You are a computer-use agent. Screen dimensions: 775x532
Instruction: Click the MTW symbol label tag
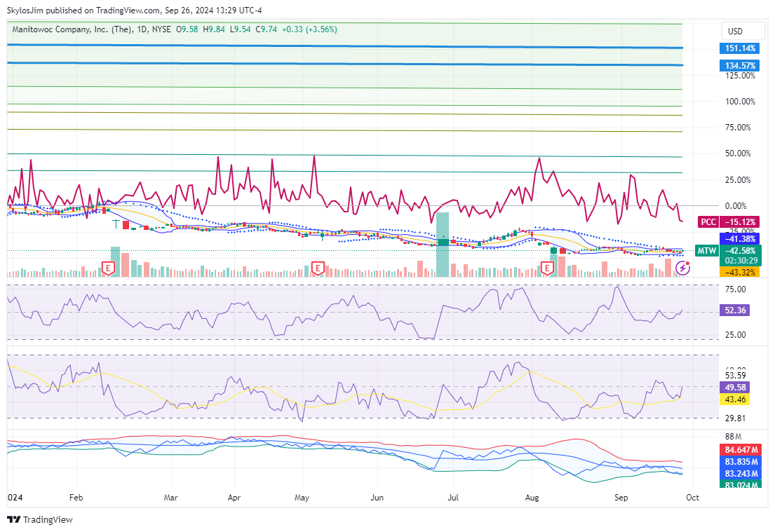click(707, 251)
